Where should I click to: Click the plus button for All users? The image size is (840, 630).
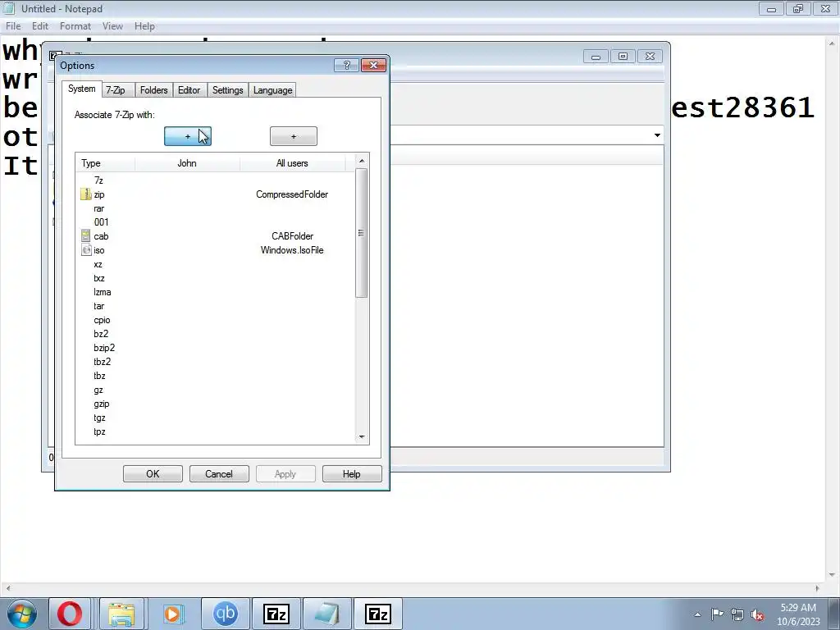294,136
